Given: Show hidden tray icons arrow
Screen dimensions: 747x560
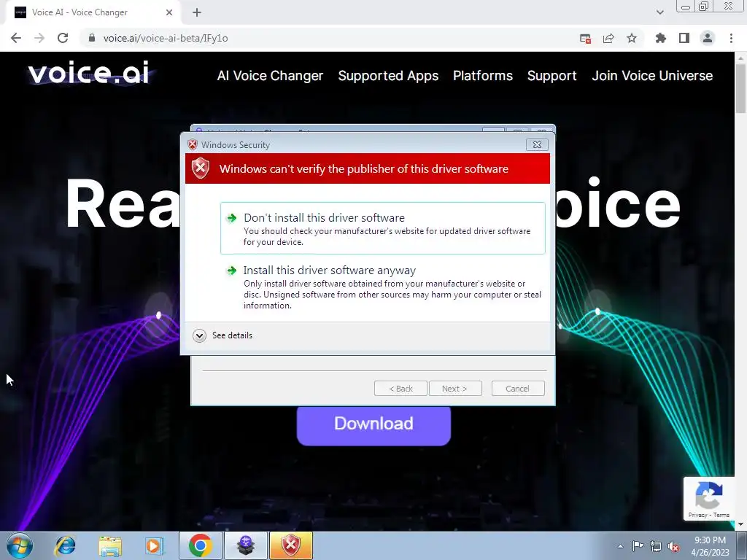Looking at the screenshot, I should [620, 546].
